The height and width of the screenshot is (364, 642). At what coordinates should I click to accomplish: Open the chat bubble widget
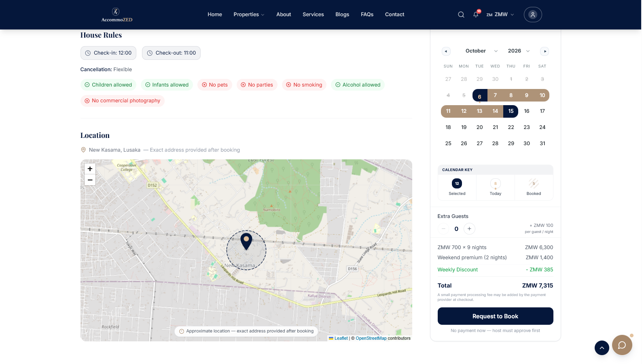tap(622, 345)
